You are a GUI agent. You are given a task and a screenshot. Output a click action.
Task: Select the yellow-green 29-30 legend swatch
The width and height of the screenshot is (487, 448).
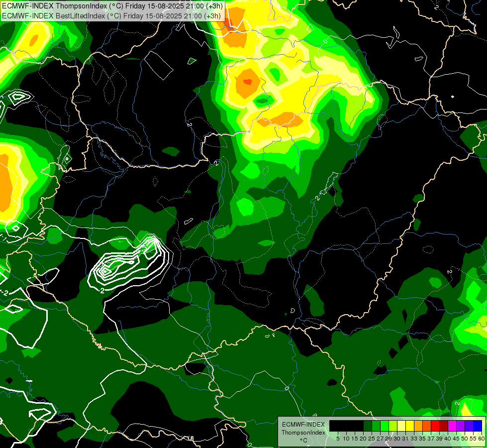pos(393,426)
